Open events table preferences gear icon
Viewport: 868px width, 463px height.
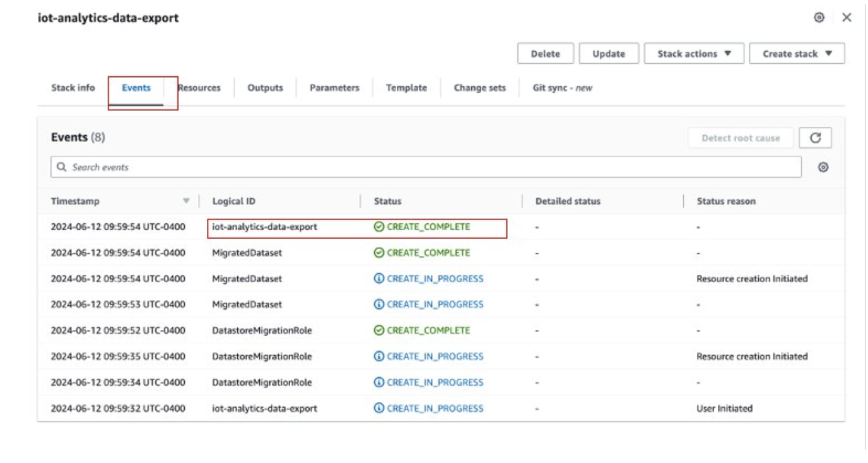(823, 167)
